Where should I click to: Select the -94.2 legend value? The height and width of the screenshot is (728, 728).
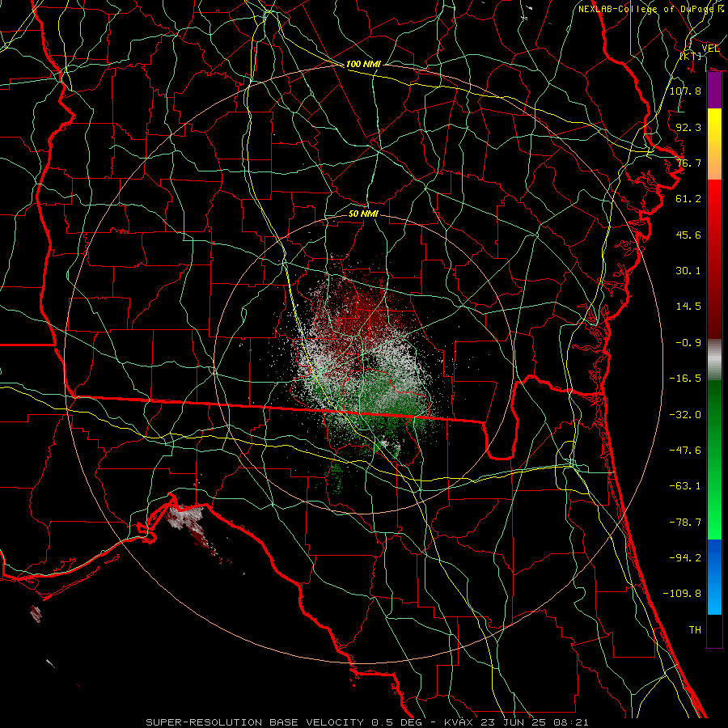tap(685, 558)
